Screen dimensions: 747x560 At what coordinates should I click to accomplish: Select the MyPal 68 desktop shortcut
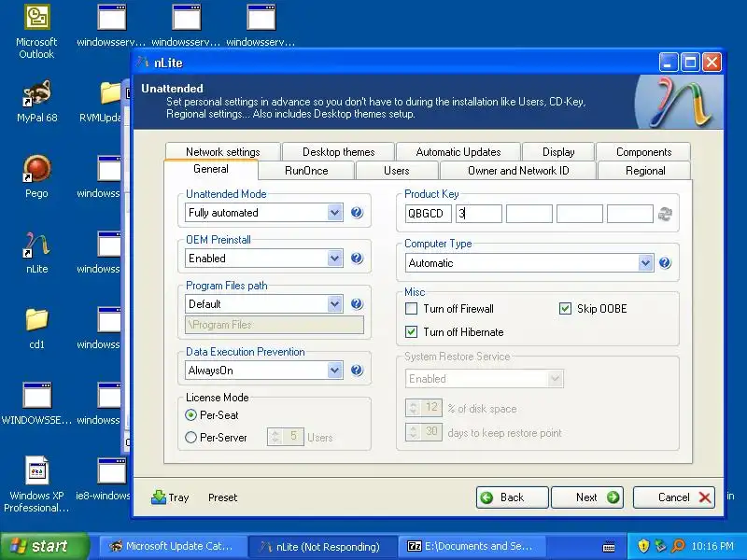(36, 102)
